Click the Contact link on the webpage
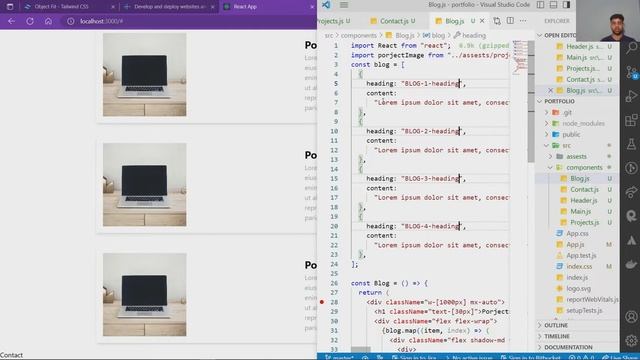The image size is (640, 360). pos(11,355)
